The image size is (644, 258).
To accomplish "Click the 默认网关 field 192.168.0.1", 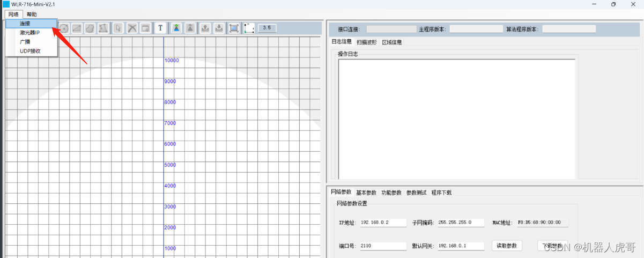I will [x=461, y=246].
